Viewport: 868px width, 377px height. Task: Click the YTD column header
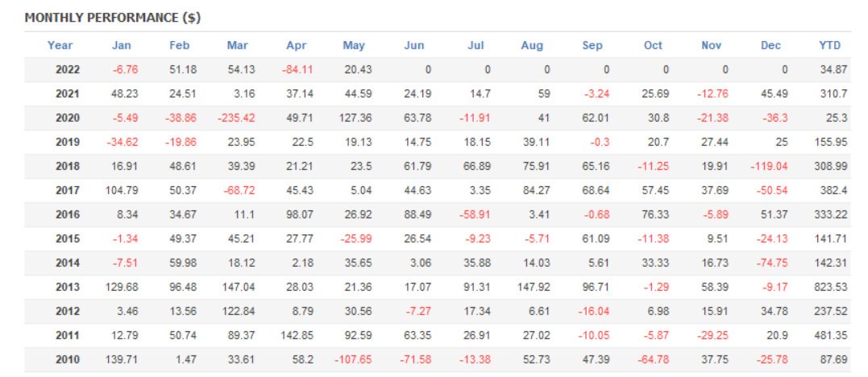coord(829,45)
